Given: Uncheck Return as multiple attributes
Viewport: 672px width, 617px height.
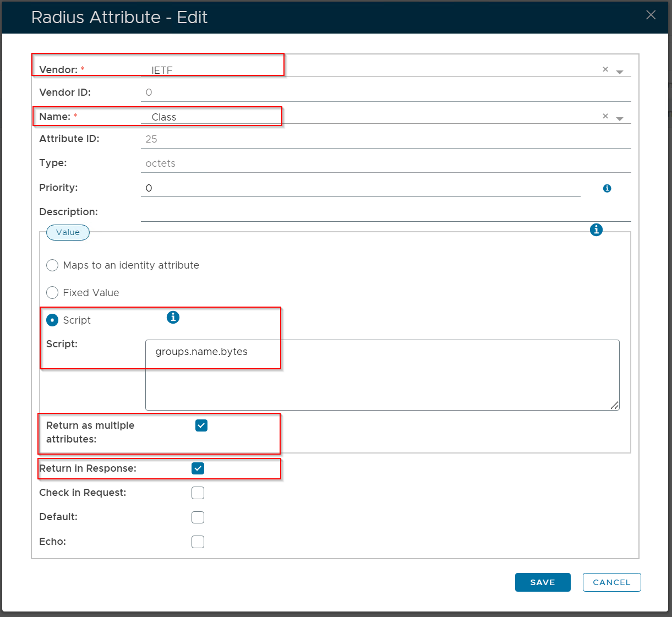Looking at the screenshot, I should [x=201, y=425].
